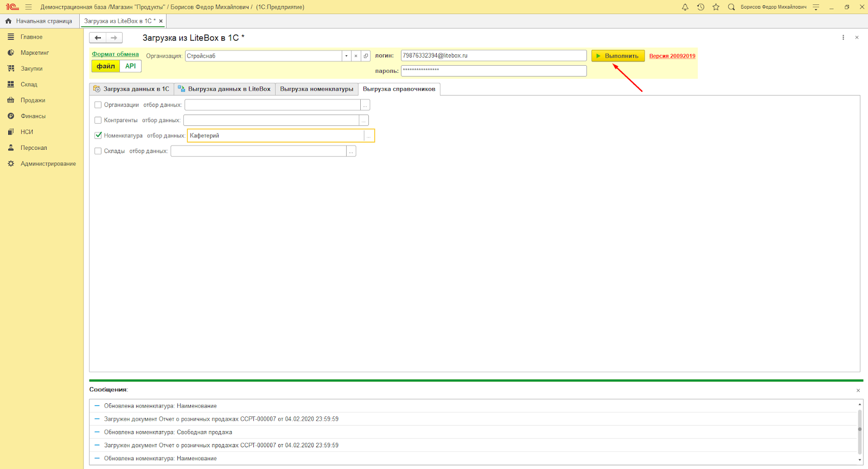Open the Версия 20092019 link
The width and height of the screenshot is (868, 469).
click(672, 56)
